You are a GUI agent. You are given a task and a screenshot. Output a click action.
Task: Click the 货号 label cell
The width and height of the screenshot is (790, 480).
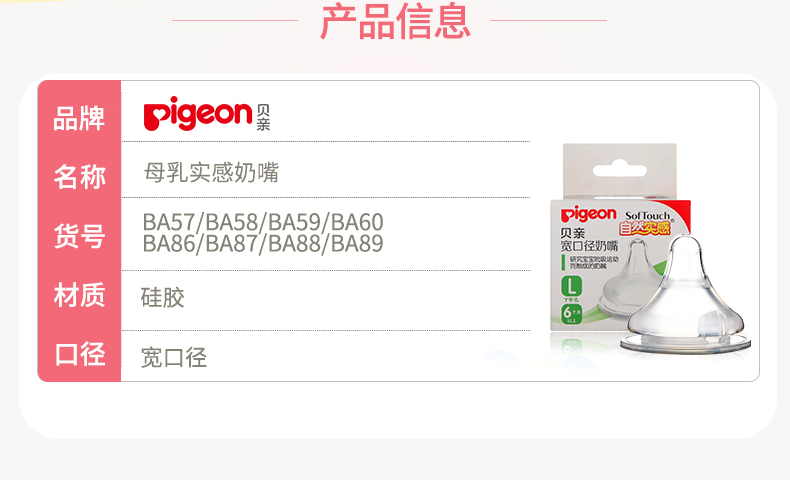pos(80,236)
